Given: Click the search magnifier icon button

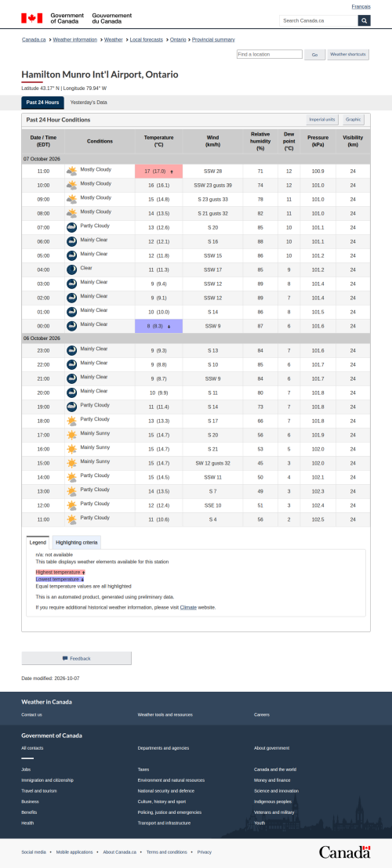Looking at the screenshot, I should [365, 20].
